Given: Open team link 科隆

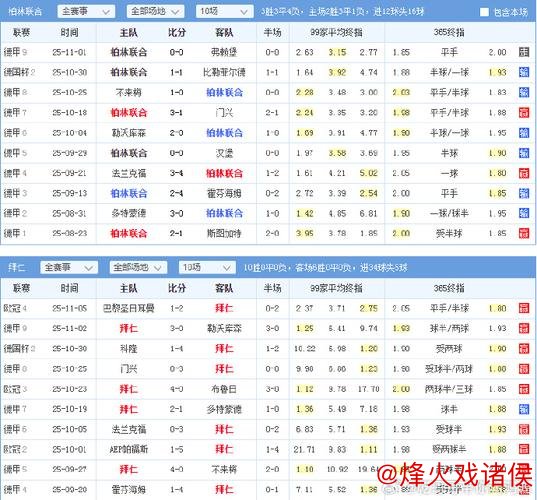Looking at the screenshot, I should pyautogui.click(x=129, y=349).
